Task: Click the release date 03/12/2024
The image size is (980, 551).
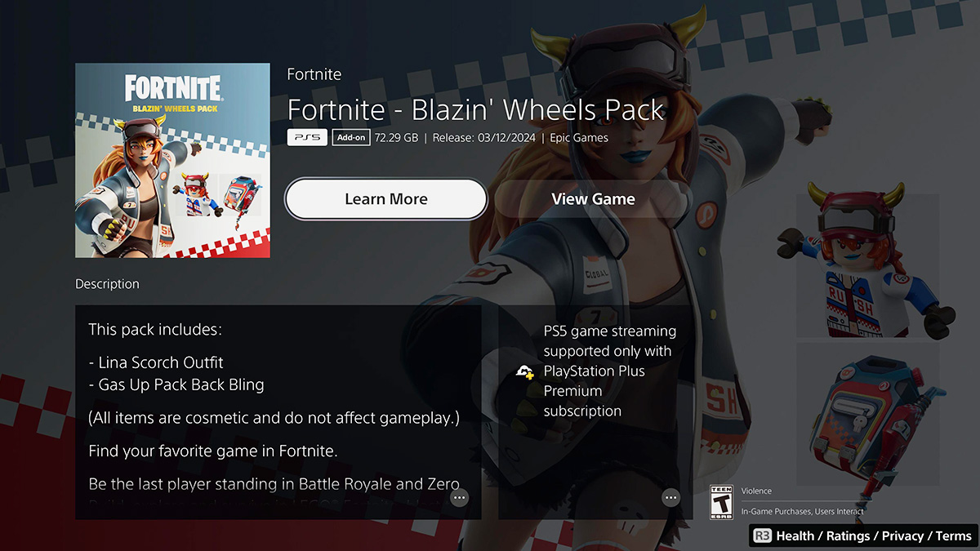Action: pos(484,138)
